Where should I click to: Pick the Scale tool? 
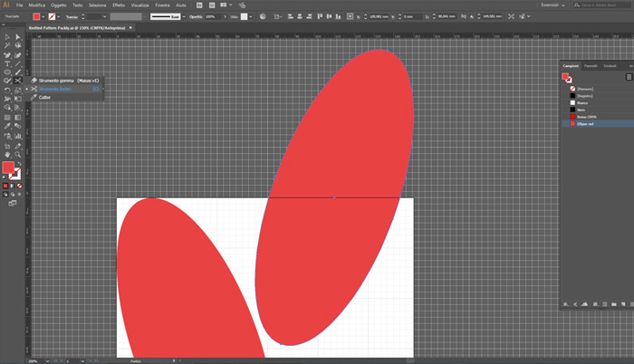18,91
